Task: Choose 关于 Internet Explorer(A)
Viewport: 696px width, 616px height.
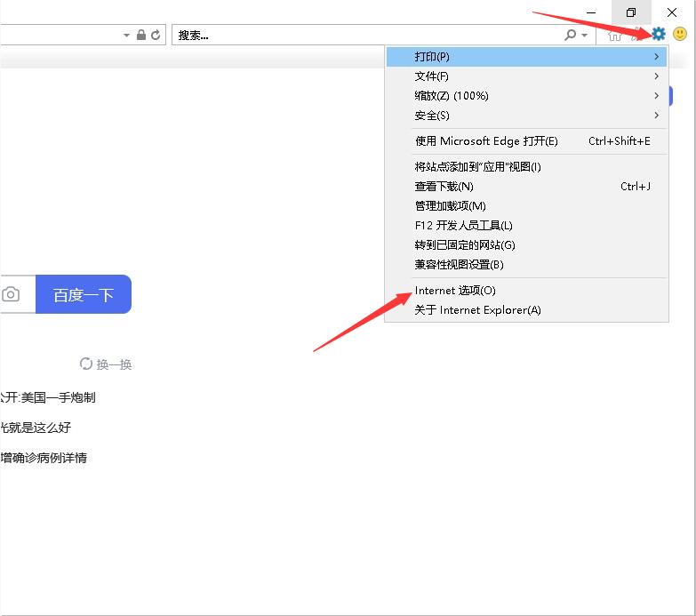Action: coord(526,309)
